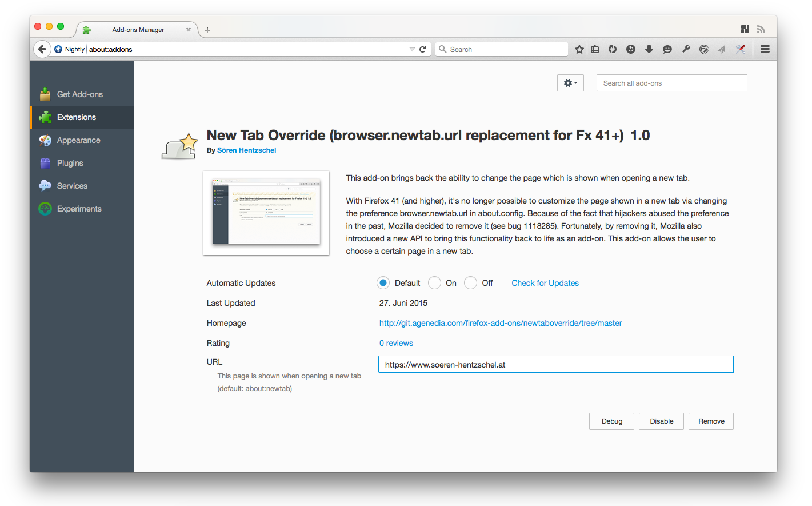This screenshot has height=506, width=812.
Task: Click the Remove button
Action: (x=711, y=421)
